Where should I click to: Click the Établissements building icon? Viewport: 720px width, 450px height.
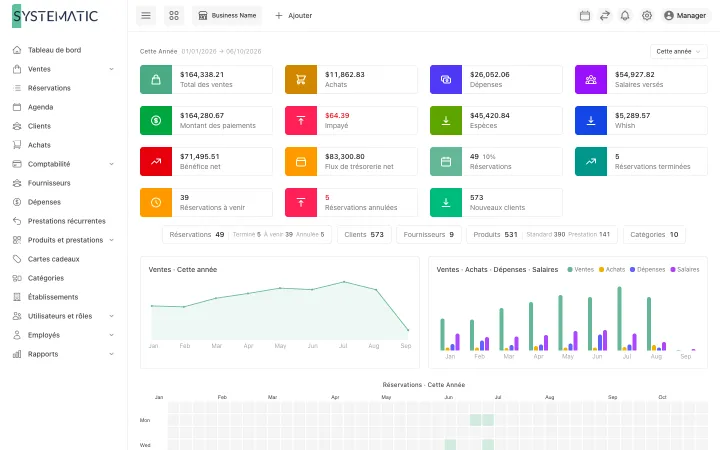(17, 297)
